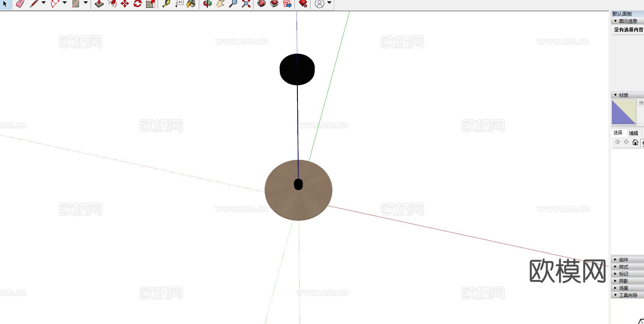The image size is (644, 324).
Task: Click the Zoom Extents tool
Action: [x=246, y=4]
